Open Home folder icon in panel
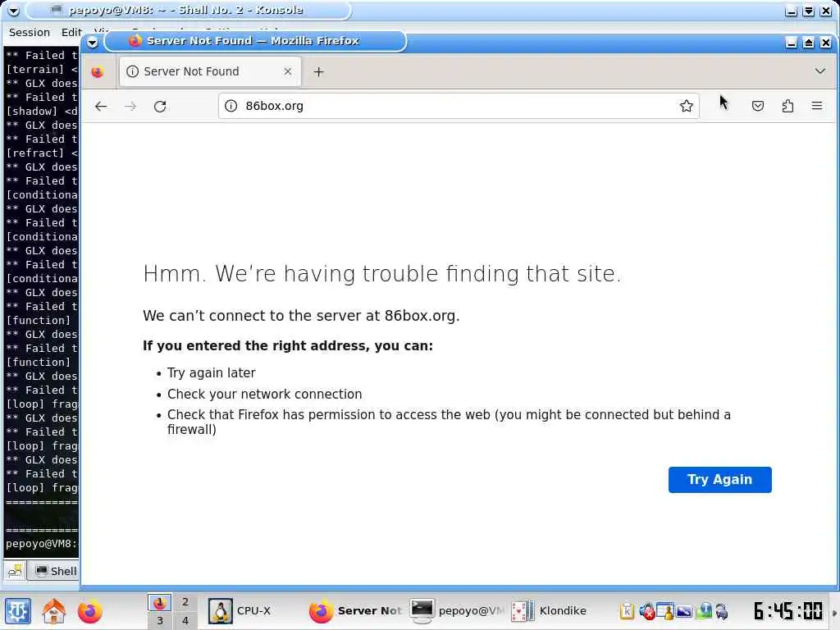The height and width of the screenshot is (630, 840). click(x=54, y=611)
